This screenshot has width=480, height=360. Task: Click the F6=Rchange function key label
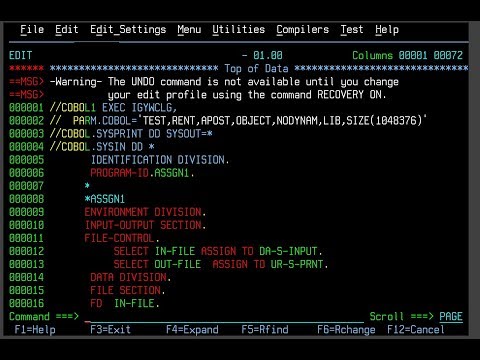point(346,330)
